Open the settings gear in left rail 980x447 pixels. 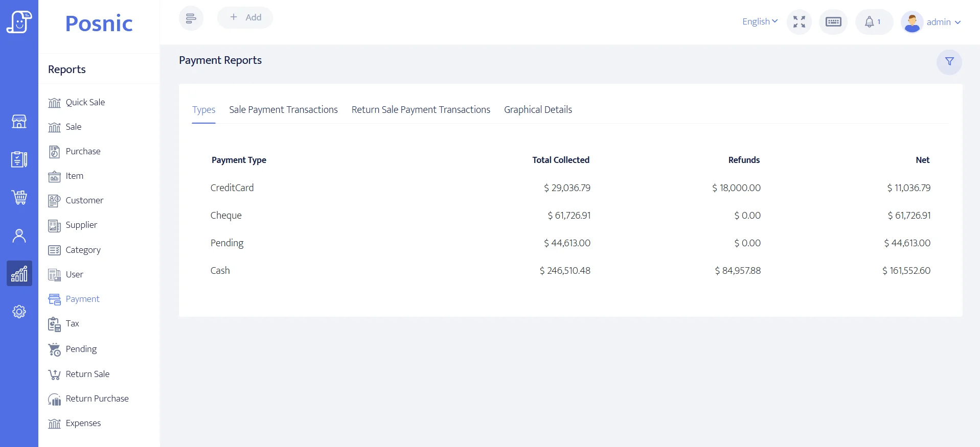19,312
